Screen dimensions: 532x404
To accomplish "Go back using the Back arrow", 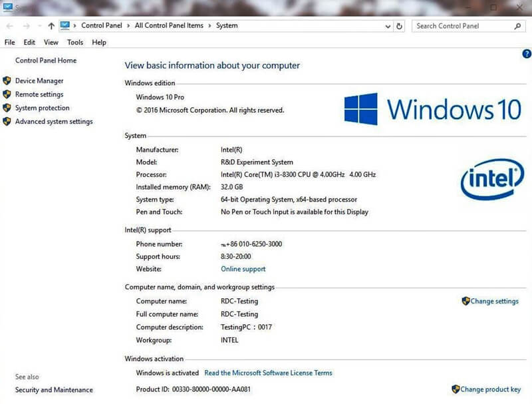I will tap(9, 26).
